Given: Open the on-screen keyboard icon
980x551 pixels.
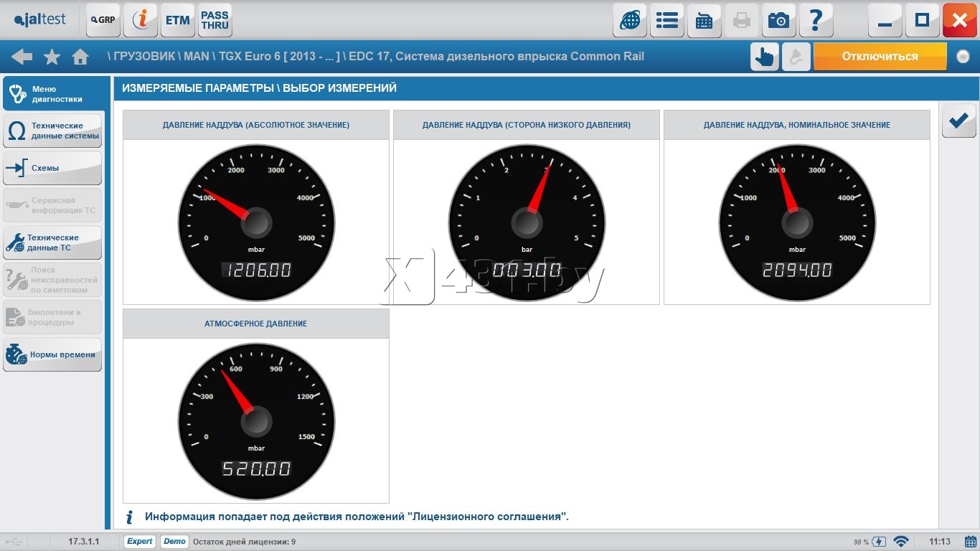Looking at the screenshot, I should point(705,20).
